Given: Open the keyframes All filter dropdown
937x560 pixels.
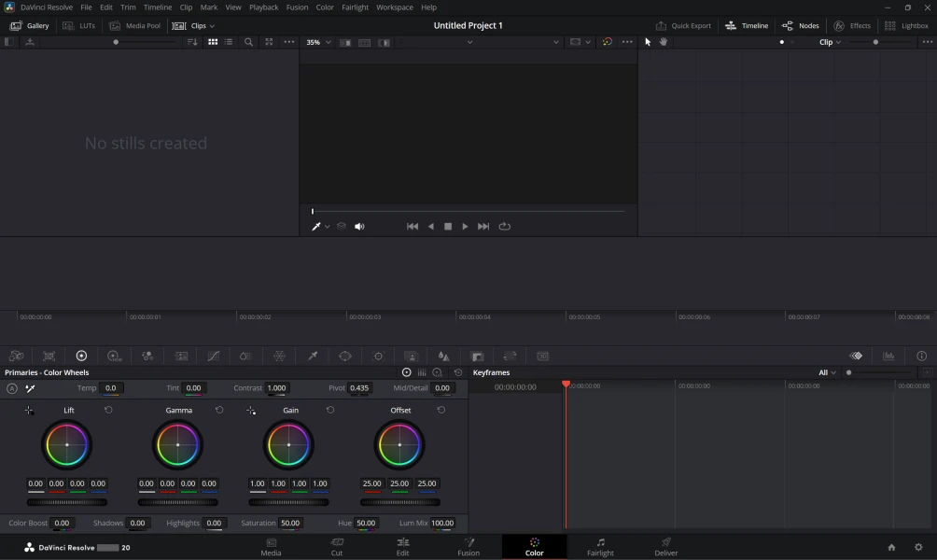Looking at the screenshot, I should [x=827, y=372].
